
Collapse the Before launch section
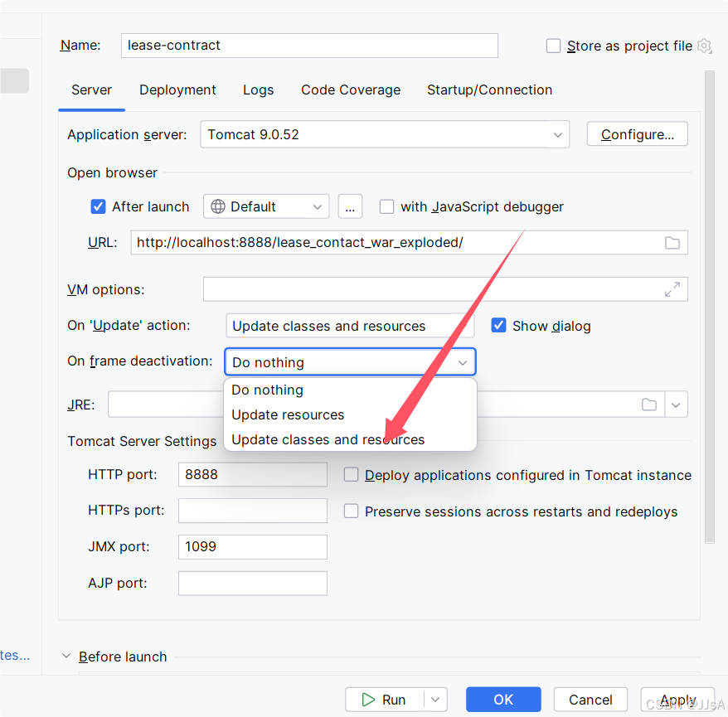66,656
